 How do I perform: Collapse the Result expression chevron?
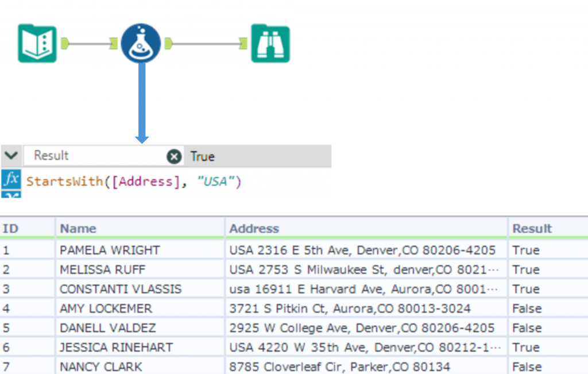point(10,155)
